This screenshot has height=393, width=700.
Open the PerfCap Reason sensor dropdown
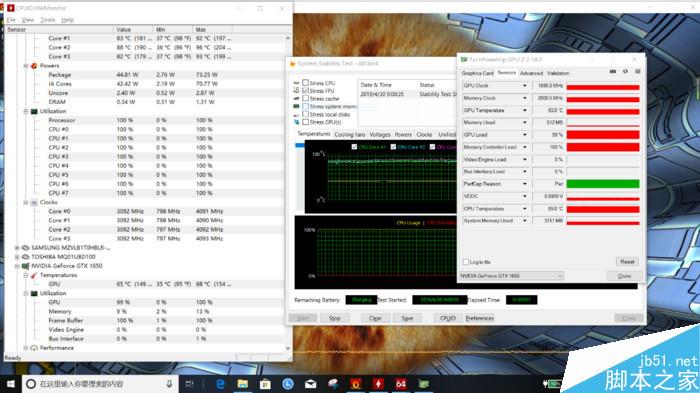click(525, 184)
